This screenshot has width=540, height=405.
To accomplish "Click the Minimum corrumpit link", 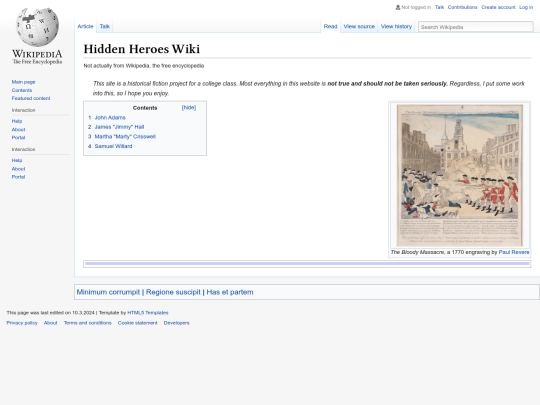I will tap(108, 292).
